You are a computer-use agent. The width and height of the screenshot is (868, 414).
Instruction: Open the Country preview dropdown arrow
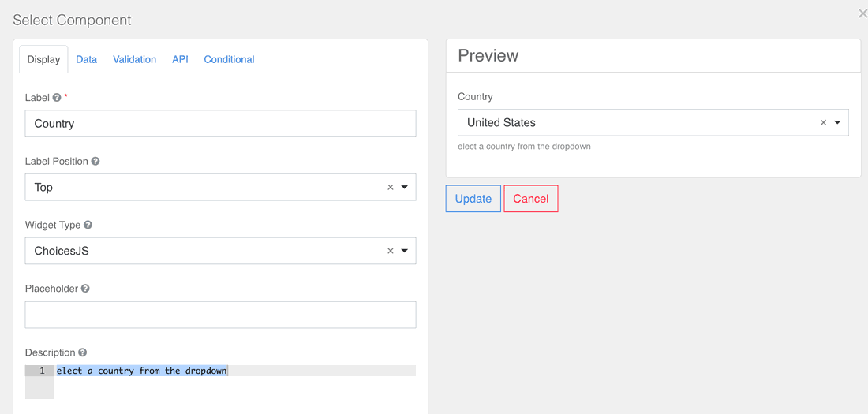point(837,123)
